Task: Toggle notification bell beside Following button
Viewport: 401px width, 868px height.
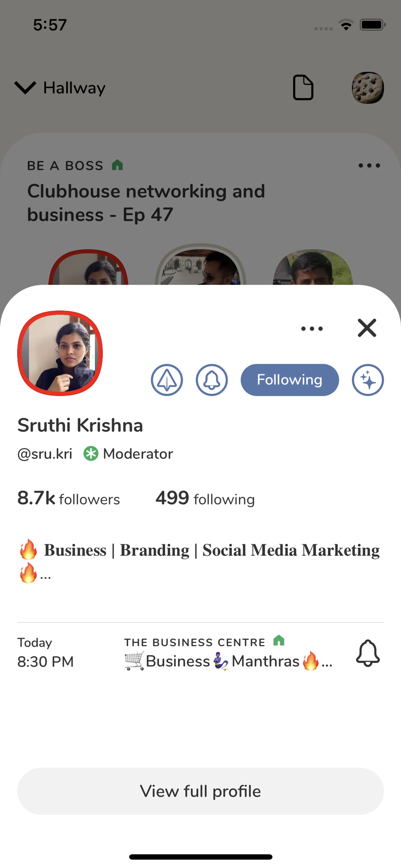Action: (x=212, y=380)
